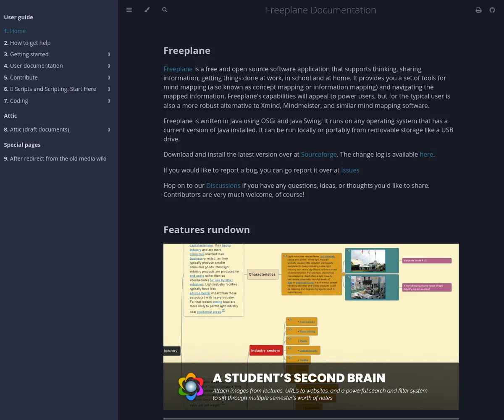Click the mind map features screenshot
Viewport: 504px width, 420px height.
pos(311,302)
